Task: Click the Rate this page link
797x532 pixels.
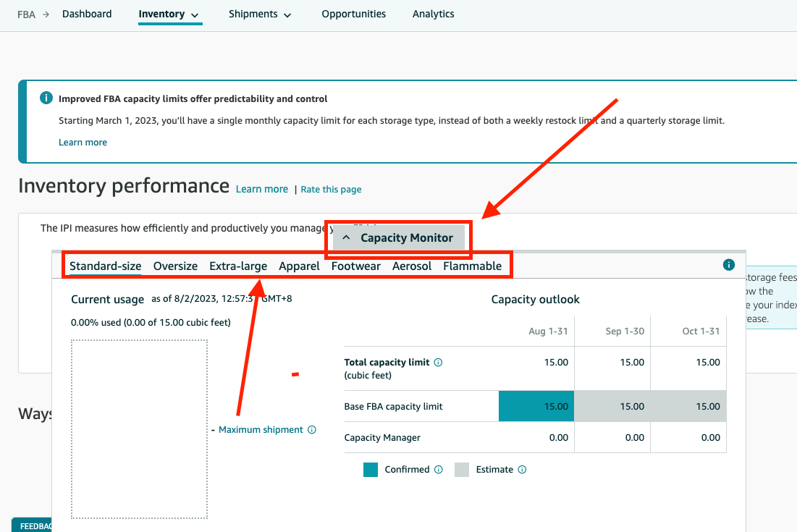Action: (x=331, y=190)
